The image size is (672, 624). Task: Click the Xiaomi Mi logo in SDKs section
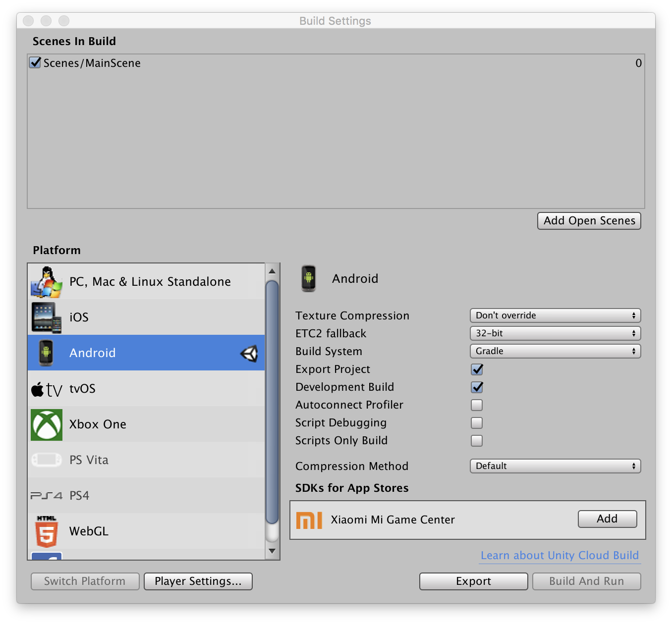[309, 520]
